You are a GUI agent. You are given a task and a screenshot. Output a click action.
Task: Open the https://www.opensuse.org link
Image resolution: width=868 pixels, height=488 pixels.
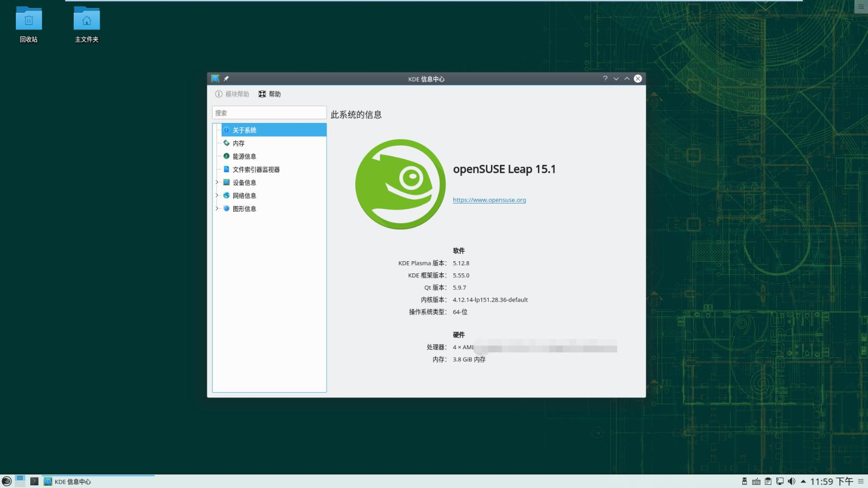(x=489, y=200)
